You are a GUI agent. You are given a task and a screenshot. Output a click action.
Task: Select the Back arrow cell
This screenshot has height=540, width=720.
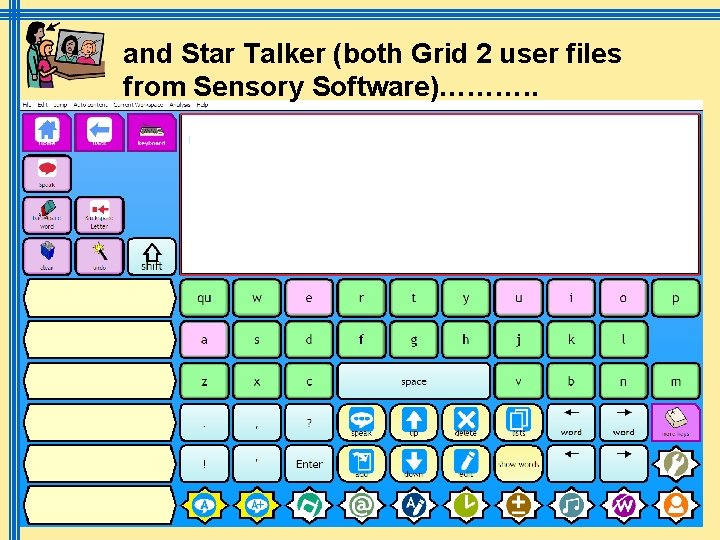(x=99, y=132)
